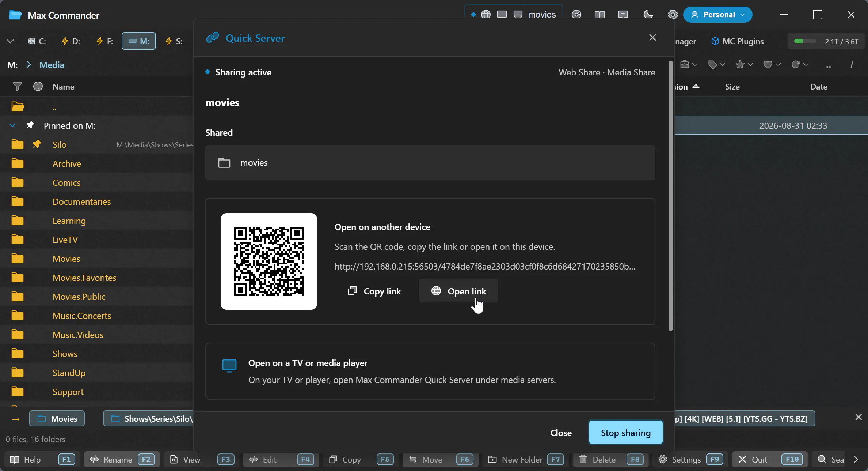Screen dimensions: 868x471
Task: Click the Stop sharing button
Action: (x=626, y=432)
